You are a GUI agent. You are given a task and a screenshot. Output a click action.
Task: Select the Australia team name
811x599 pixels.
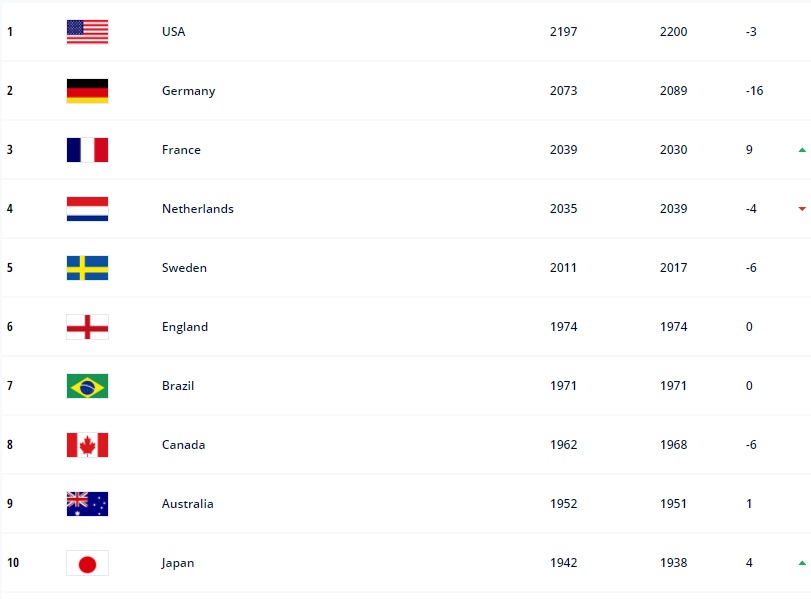(x=187, y=504)
